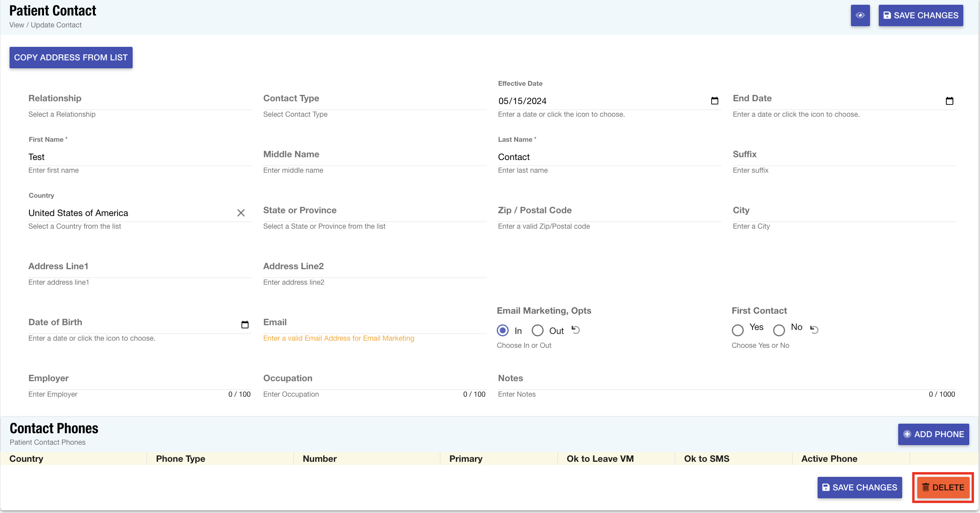Choose Yes for First Contact
The height and width of the screenshot is (513, 980).
738,330
